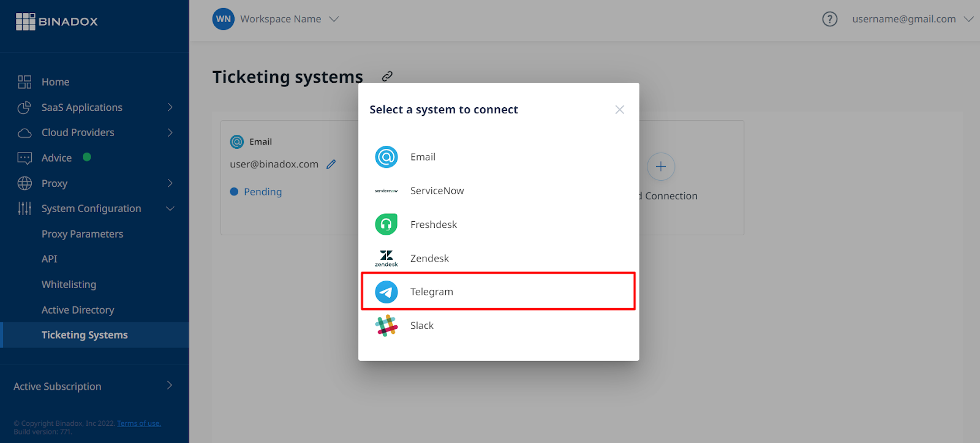Open API submenu item
The width and height of the screenshot is (980, 443).
[x=50, y=259]
